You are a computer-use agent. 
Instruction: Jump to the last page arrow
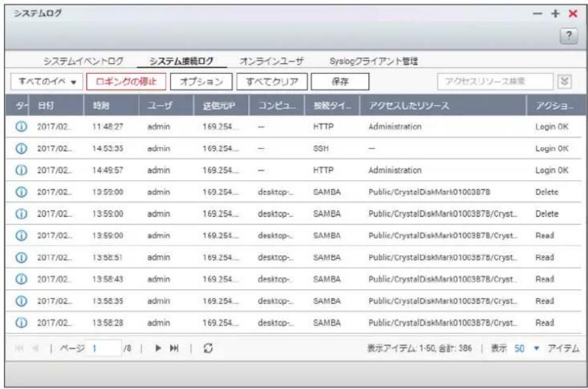pyautogui.click(x=174, y=348)
